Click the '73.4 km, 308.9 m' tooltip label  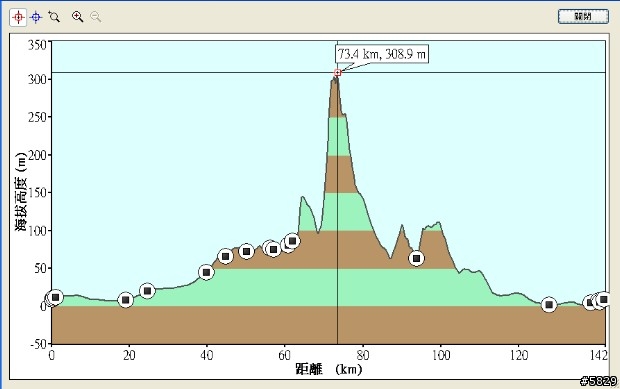pyautogui.click(x=382, y=54)
